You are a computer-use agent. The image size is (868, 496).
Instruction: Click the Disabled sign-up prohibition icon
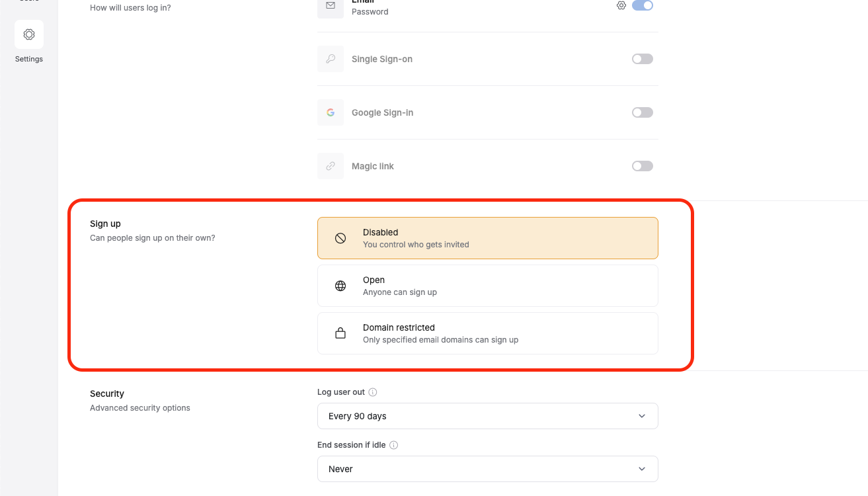(x=340, y=237)
